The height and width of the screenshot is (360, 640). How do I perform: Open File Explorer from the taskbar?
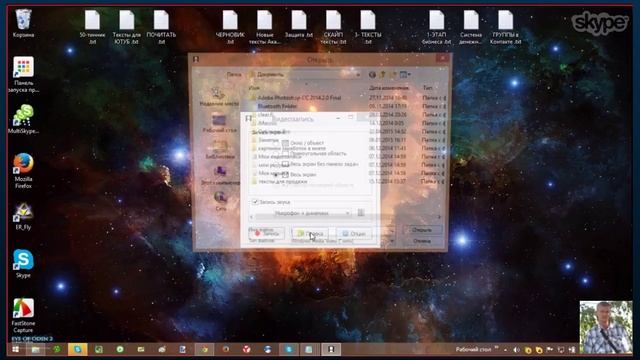pos(36,349)
